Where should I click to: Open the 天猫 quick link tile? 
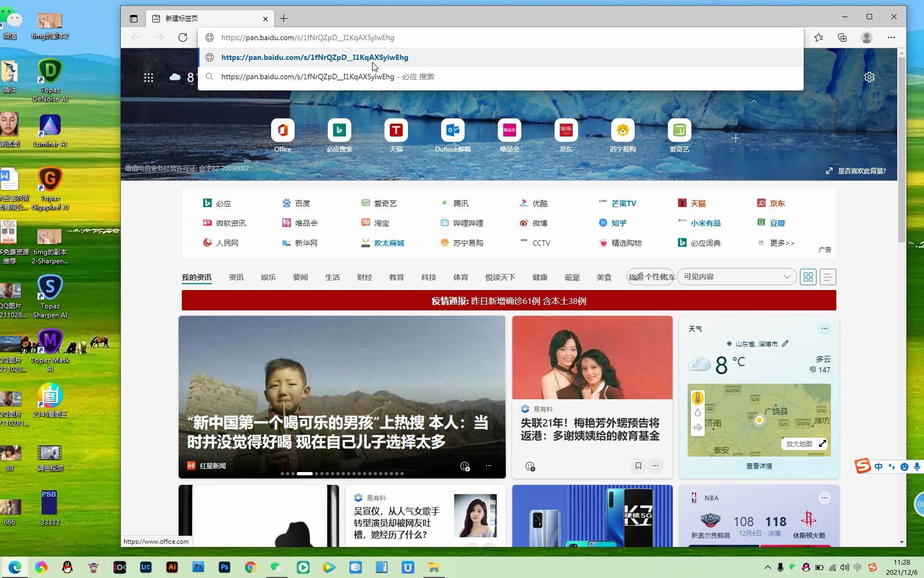[x=396, y=136]
